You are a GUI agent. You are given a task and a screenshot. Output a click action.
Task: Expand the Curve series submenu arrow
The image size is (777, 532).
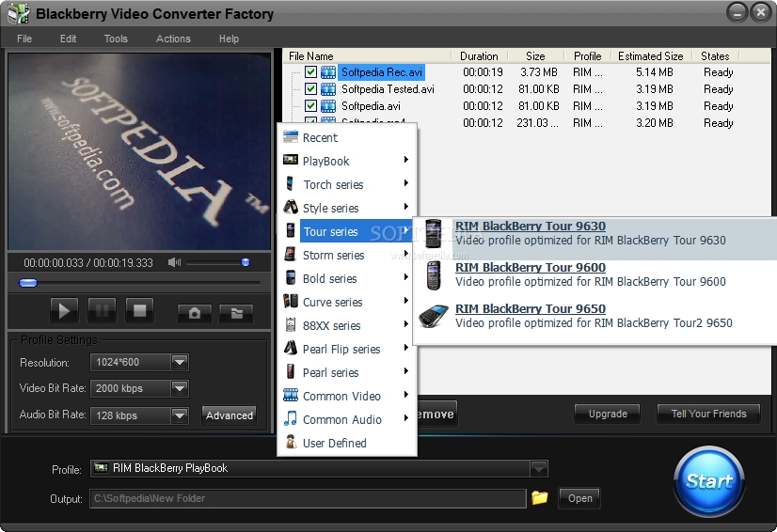[405, 301]
